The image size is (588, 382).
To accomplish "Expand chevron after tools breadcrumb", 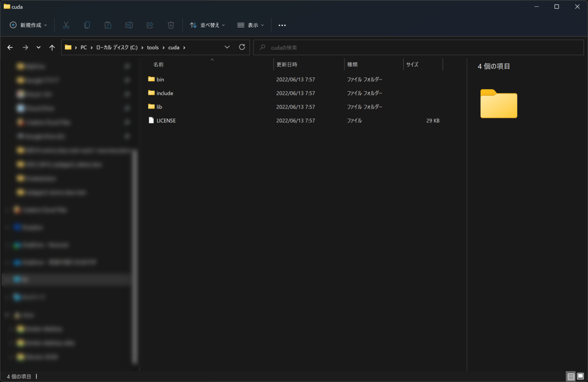I will coord(164,48).
